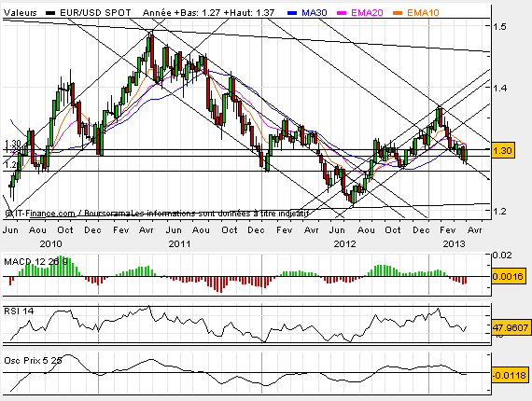This screenshot has height=401, width=532.
Task: Click the 1.2 price axis label
Action: click(x=499, y=211)
